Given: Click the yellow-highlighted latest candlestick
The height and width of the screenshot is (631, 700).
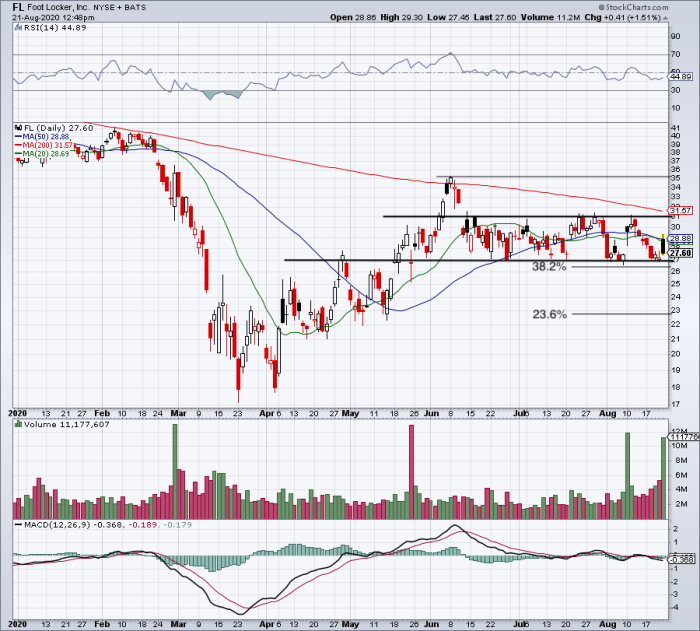Looking at the screenshot, I should point(663,244).
